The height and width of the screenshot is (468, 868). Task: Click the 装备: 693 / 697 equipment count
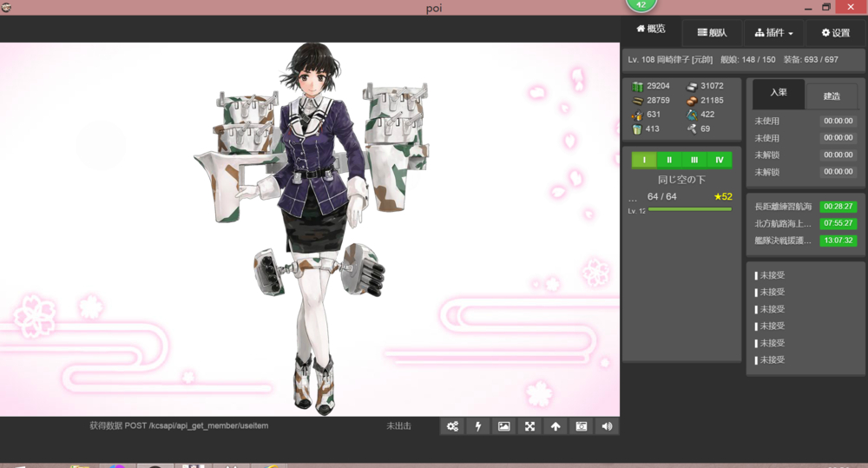pos(811,60)
